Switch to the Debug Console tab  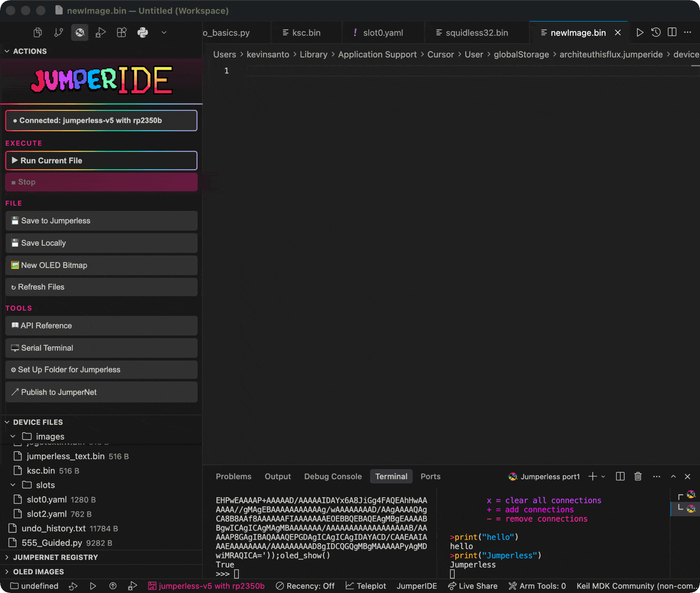(333, 477)
